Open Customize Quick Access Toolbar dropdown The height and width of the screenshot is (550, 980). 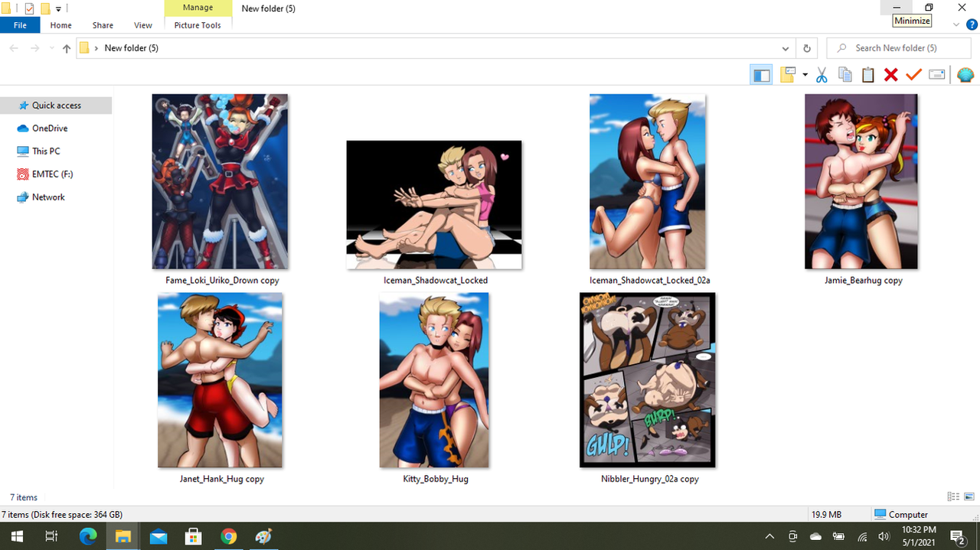pos(58,8)
